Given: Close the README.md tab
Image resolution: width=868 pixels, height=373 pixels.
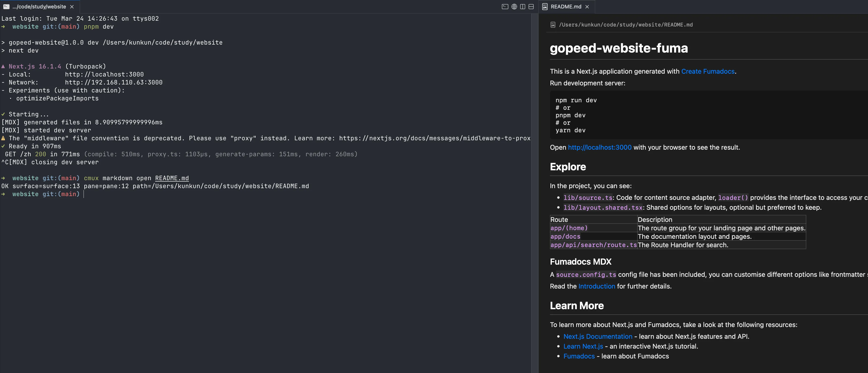Looking at the screenshot, I should coord(587,7).
